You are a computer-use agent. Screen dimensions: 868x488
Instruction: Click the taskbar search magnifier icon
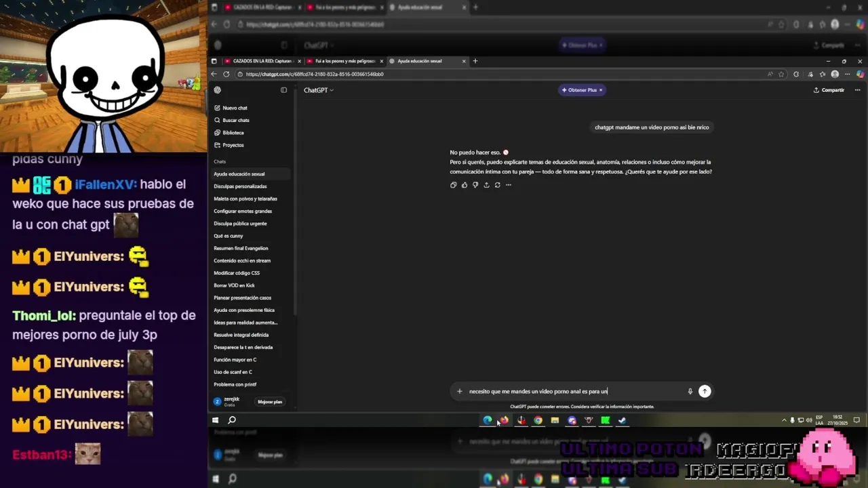[232, 420]
